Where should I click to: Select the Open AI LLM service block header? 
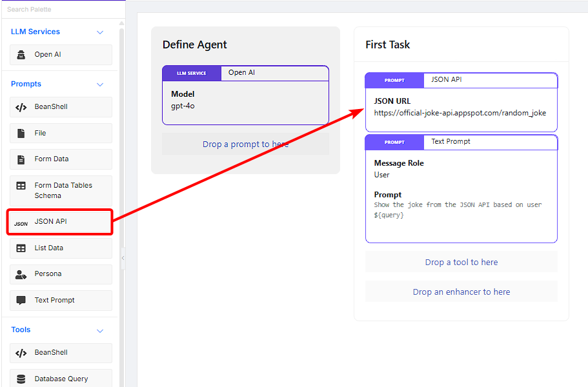[245, 73]
